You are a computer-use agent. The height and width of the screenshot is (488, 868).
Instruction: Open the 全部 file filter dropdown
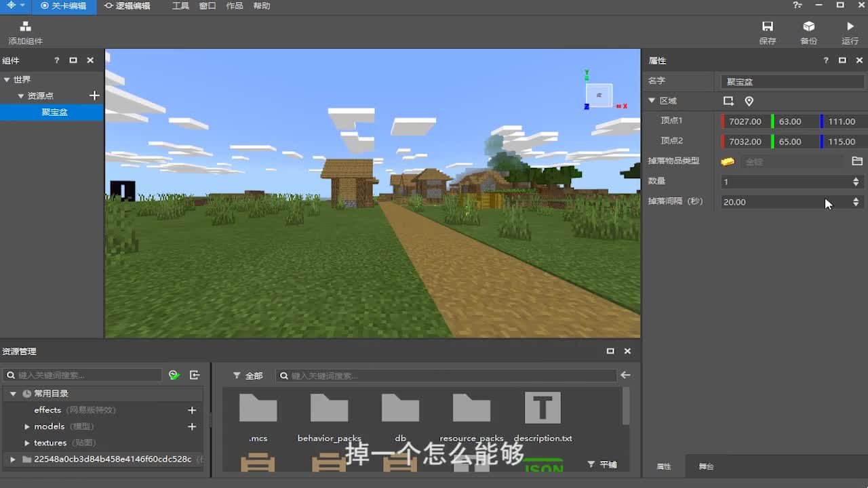pos(248,375)
